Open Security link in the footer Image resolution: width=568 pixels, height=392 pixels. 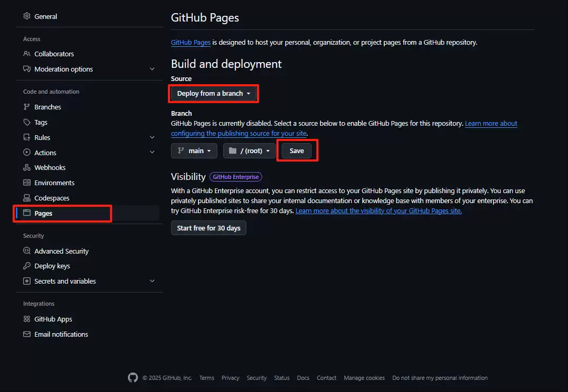[256, 377]
